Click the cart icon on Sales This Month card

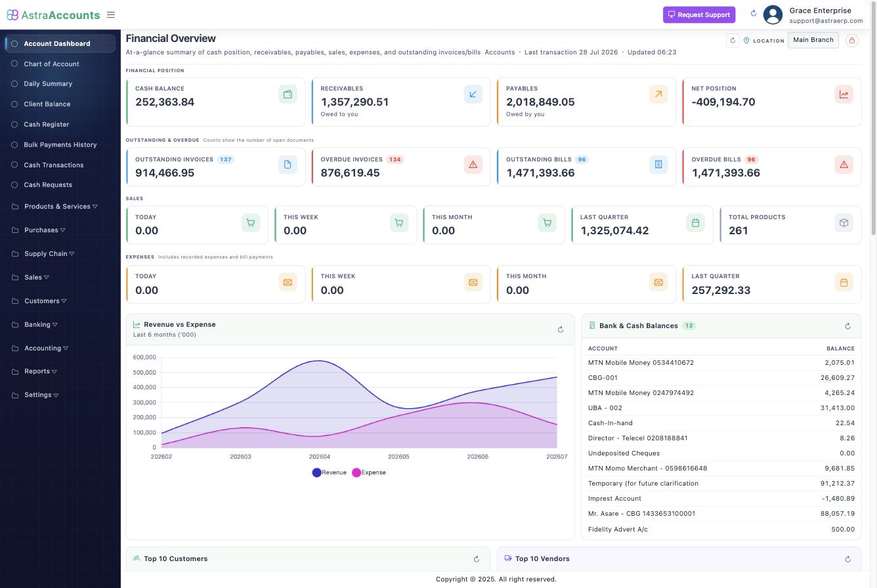pyautogui.click(x=547, y=223)
